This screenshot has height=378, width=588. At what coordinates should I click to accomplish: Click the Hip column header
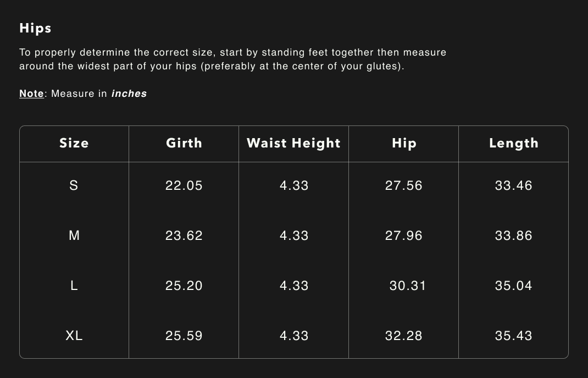click(404, 143)
